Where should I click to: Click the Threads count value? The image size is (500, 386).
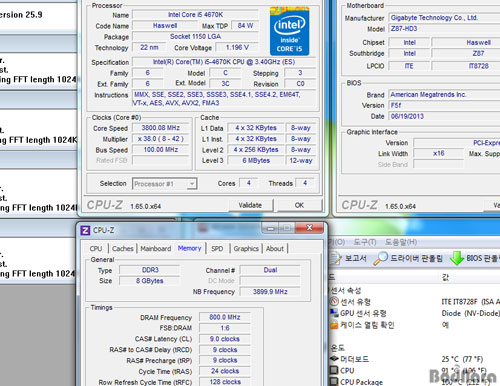tap(305, 183)
